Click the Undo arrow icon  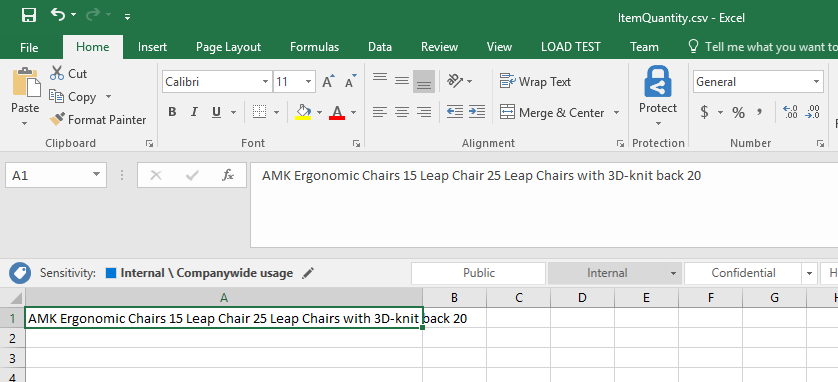57,14
